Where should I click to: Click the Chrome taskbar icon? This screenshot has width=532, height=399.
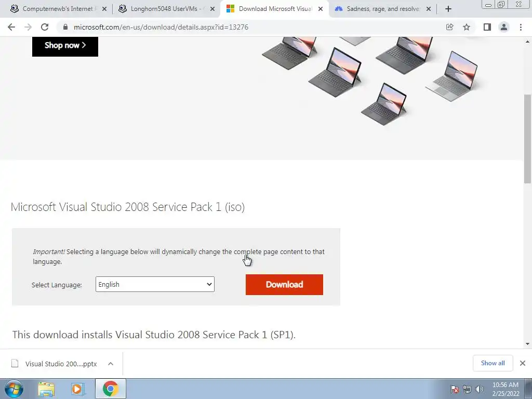coord(110,389)
